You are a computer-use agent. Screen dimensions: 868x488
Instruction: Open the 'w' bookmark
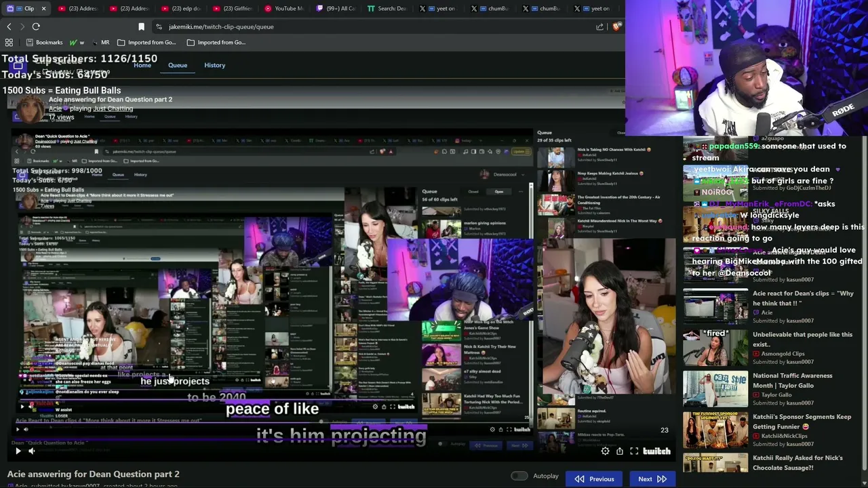click(77, 42)
